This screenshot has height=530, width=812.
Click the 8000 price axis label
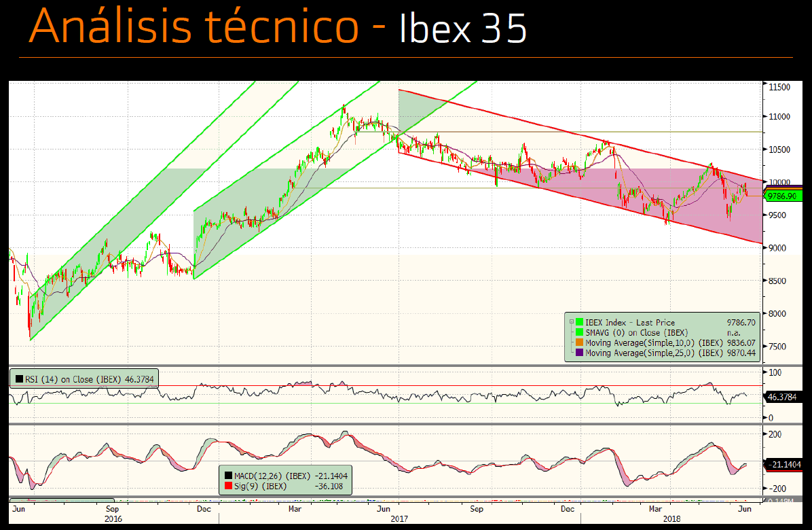[777, 313]
